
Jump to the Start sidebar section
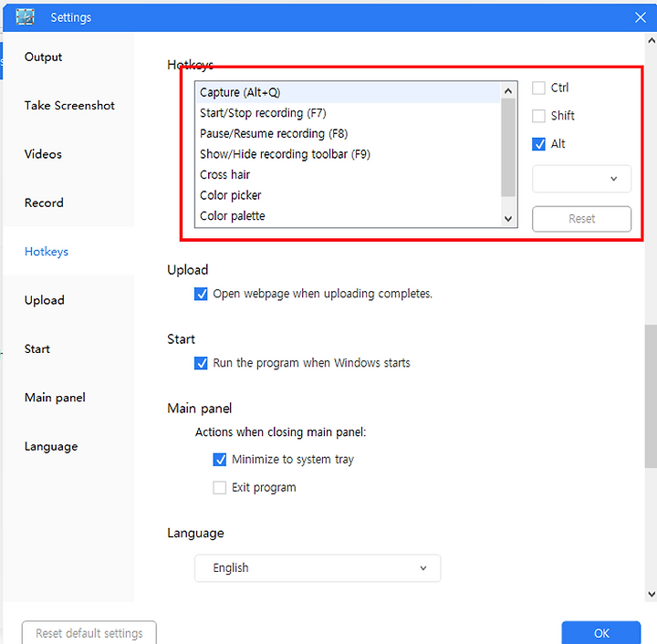click(37, 348)
